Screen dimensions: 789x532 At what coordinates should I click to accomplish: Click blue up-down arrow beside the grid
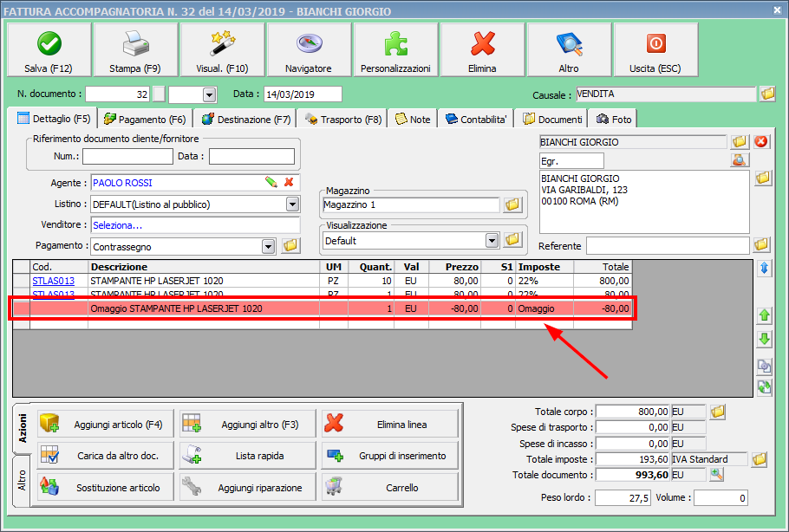click(x=765, y=268)
